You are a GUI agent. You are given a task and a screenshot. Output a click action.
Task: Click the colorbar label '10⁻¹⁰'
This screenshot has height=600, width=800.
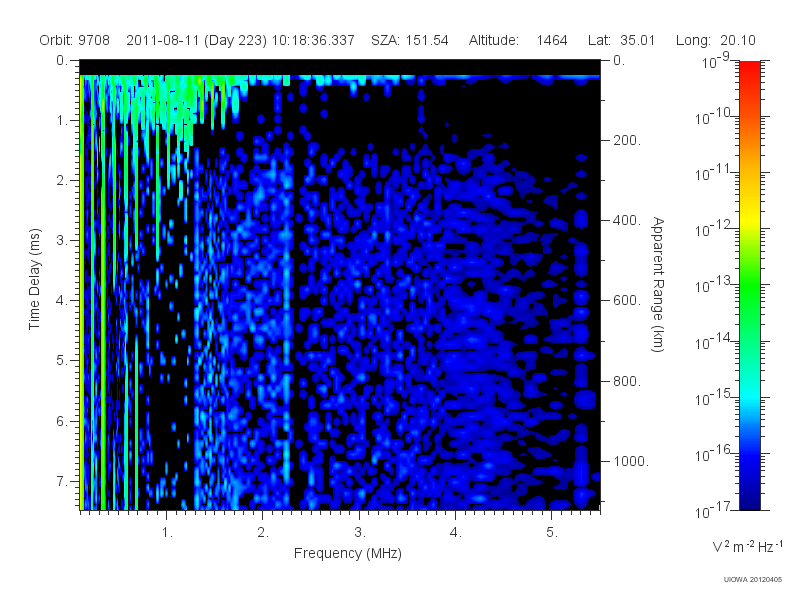point(713,117)
